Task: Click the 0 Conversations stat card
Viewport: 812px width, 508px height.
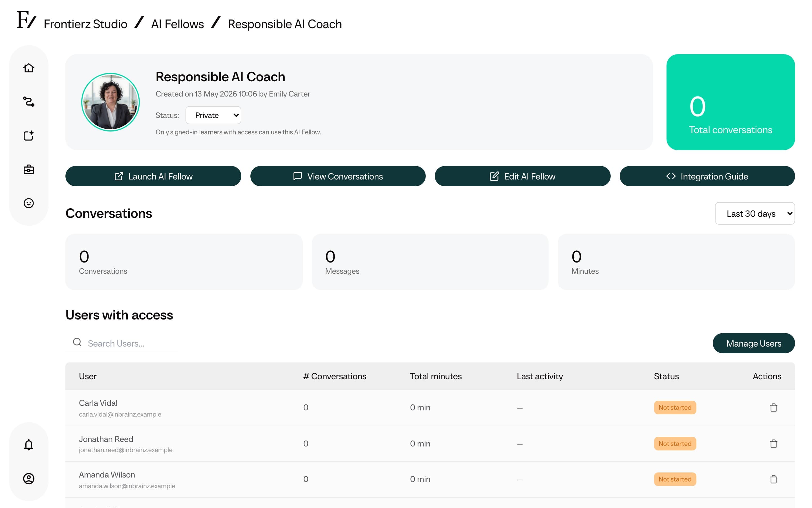Action: click(184, 262)
